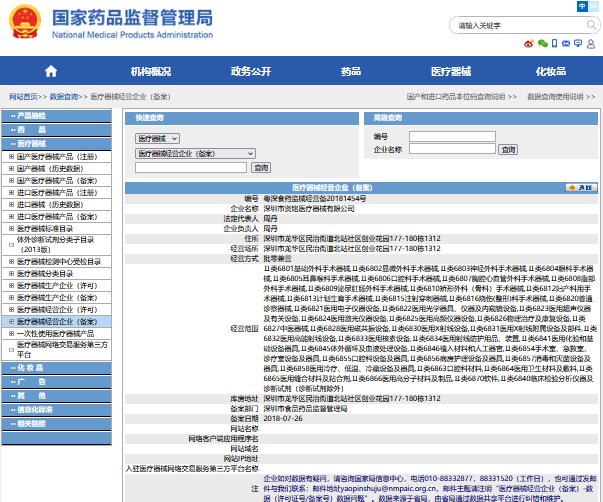This screenshot has height=502, width=603.
Task: Select 医疗器械生产企业（许可） tree item
Action: 57,285
